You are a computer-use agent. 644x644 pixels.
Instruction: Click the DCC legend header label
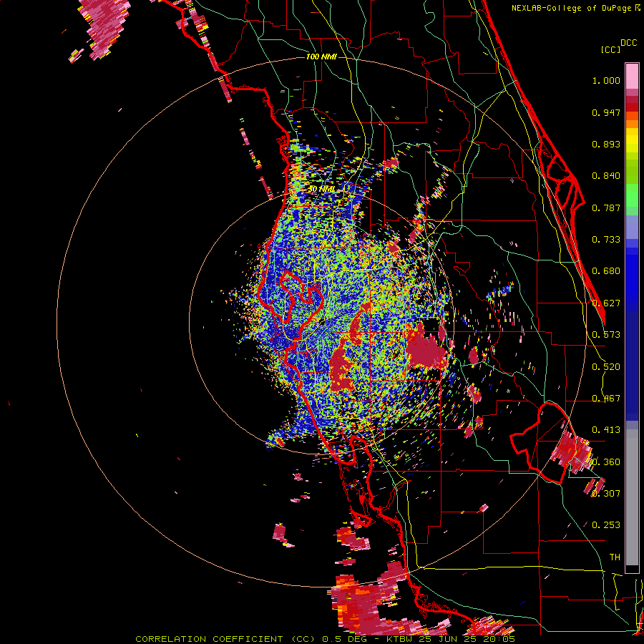[x=628, y=43]
